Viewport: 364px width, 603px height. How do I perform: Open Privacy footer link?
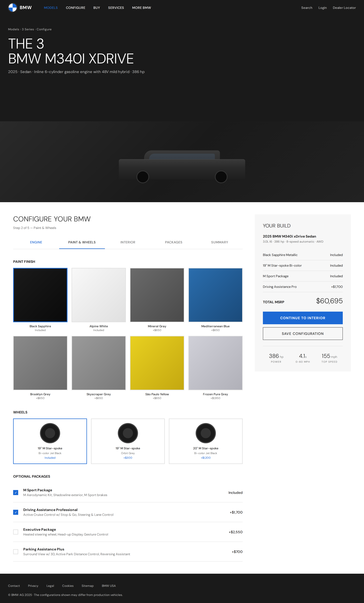[x=33, y=586]
